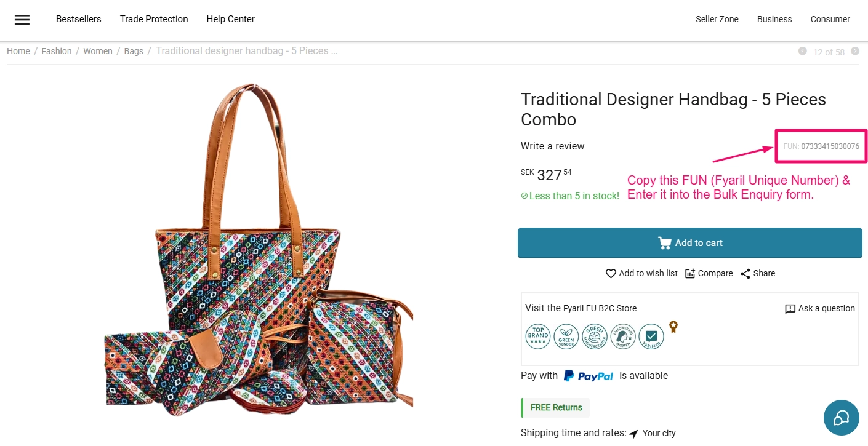The height and width of the screenshot is (446, 868).
Task: Open the hamburger menu icon
Action: click(x=22, y=20)
